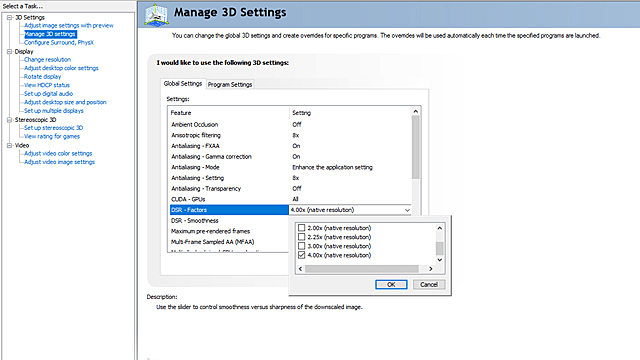Open the Change resolution page

pyautogui.click(x=47, y=60)
